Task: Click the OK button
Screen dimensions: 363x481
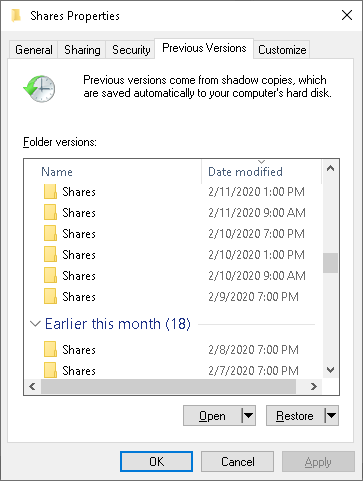Action: tap(156, 462)
